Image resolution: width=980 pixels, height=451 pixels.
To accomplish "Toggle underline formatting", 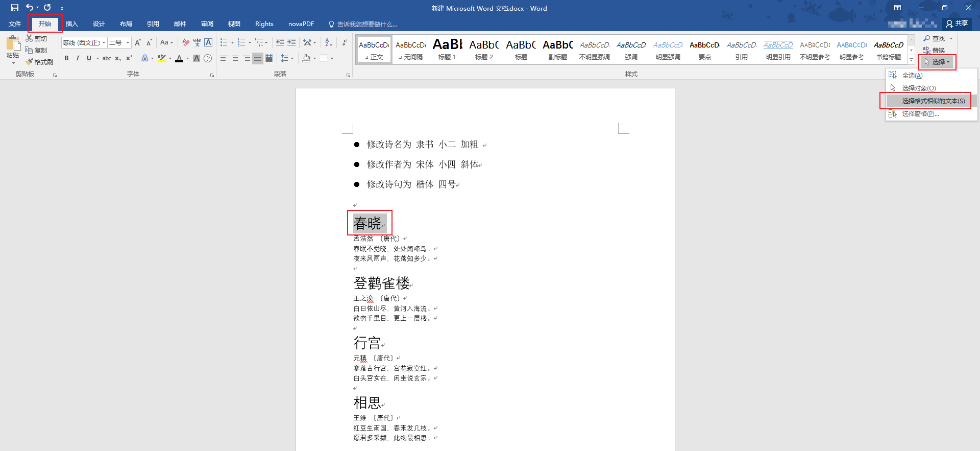I will (x=89, y=58).
